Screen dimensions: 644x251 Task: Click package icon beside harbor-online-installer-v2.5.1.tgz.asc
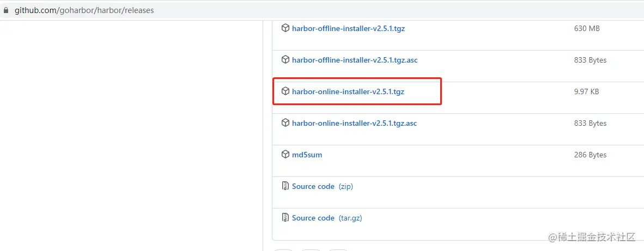pyautogui.click(x=285, y=123)
